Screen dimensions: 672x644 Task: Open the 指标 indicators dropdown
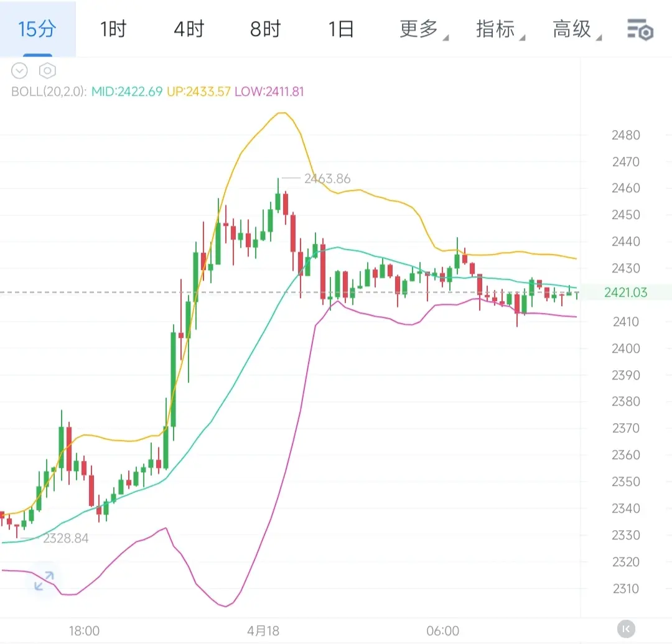coord(500,29)
